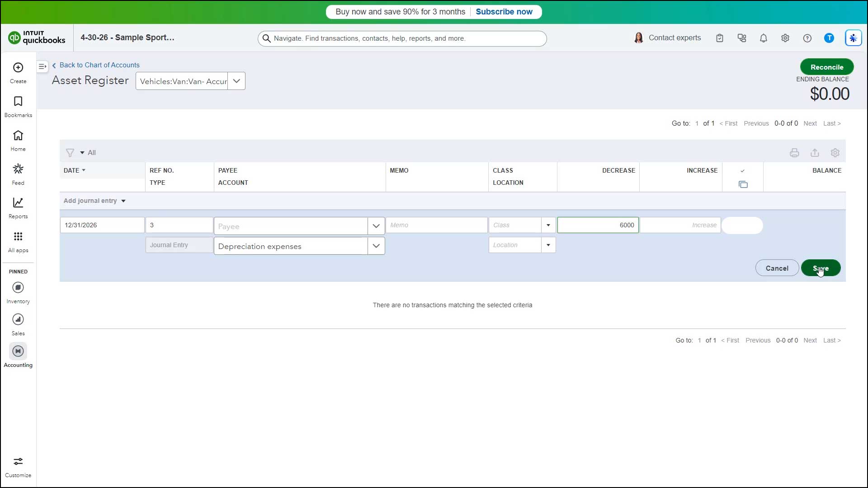Click the bottom Last pagination link
868x488 pixels.
[x=831, y=340]
